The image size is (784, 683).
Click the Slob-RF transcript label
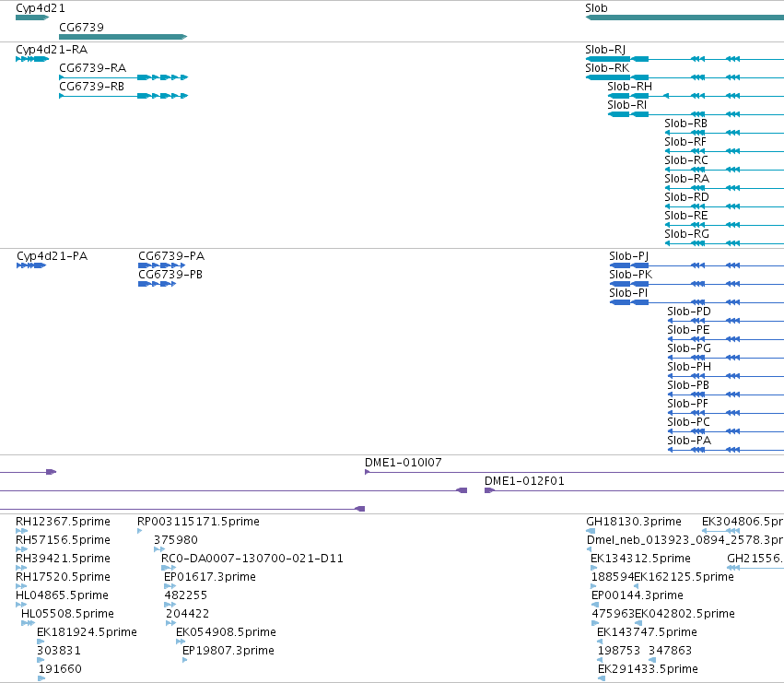click(x=685, y=142)
